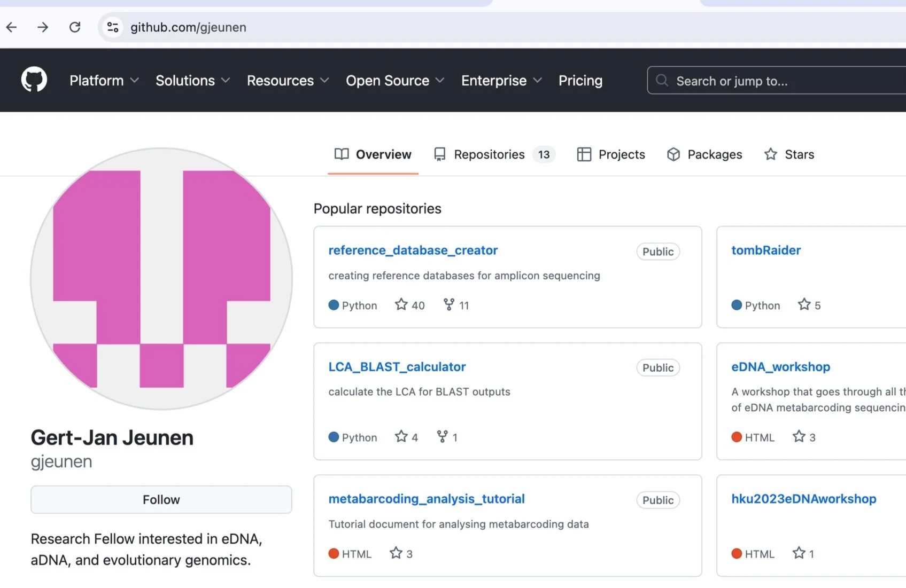Click the star icon on LCA_BLAST_calculator
The image size is (906, 588).
[401, 436]
